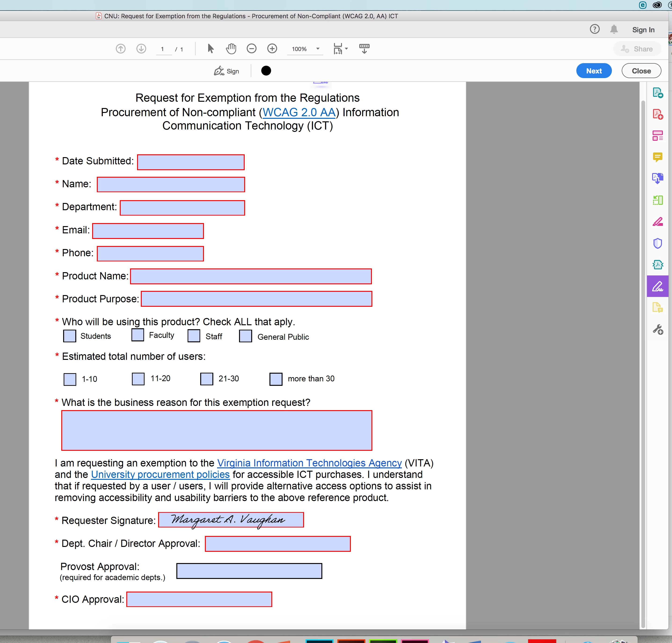Select the hand pan tool
Viewport: 672px width, 643px height.
tap(231, 49)
